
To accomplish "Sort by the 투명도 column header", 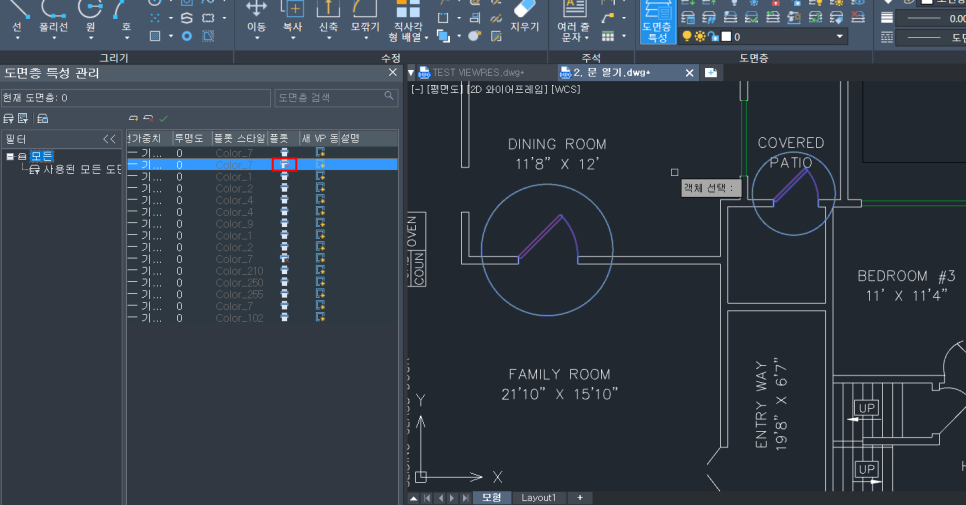I will [x=190, y=139].
